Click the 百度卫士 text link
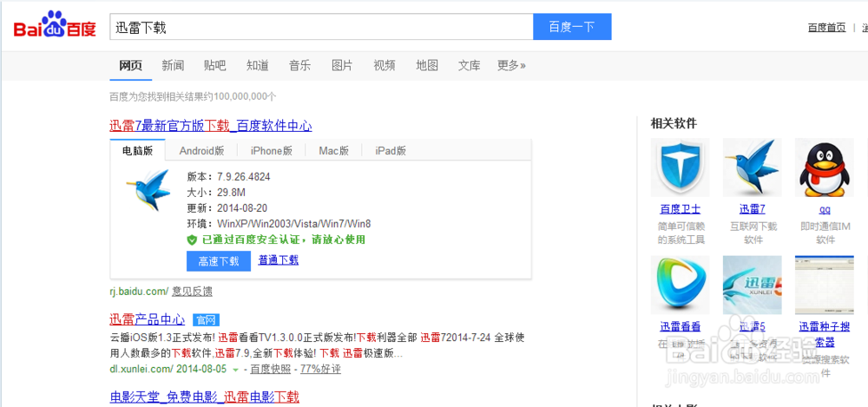The width and height of the screenshot is (868, 407). point(680,209)
